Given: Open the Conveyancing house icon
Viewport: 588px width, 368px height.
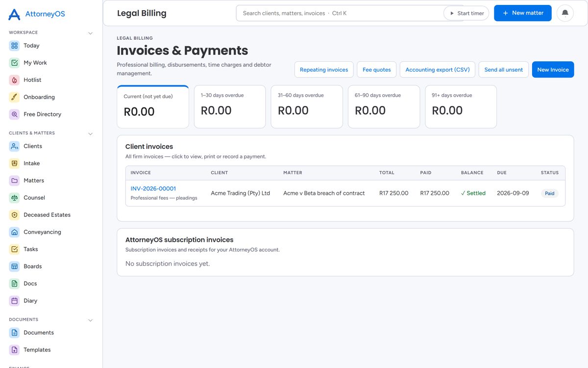Looking at the screenshot, I should point(14,232).
